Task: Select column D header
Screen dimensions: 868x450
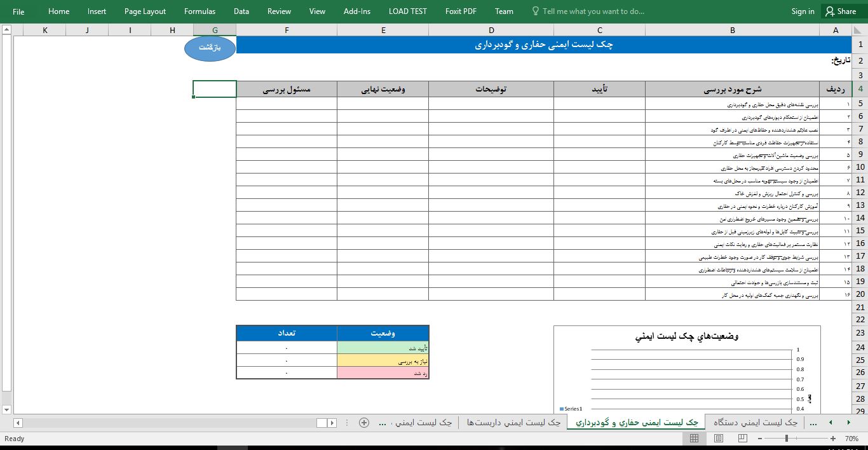Action: pyautogui.click(x=491, y=30)
